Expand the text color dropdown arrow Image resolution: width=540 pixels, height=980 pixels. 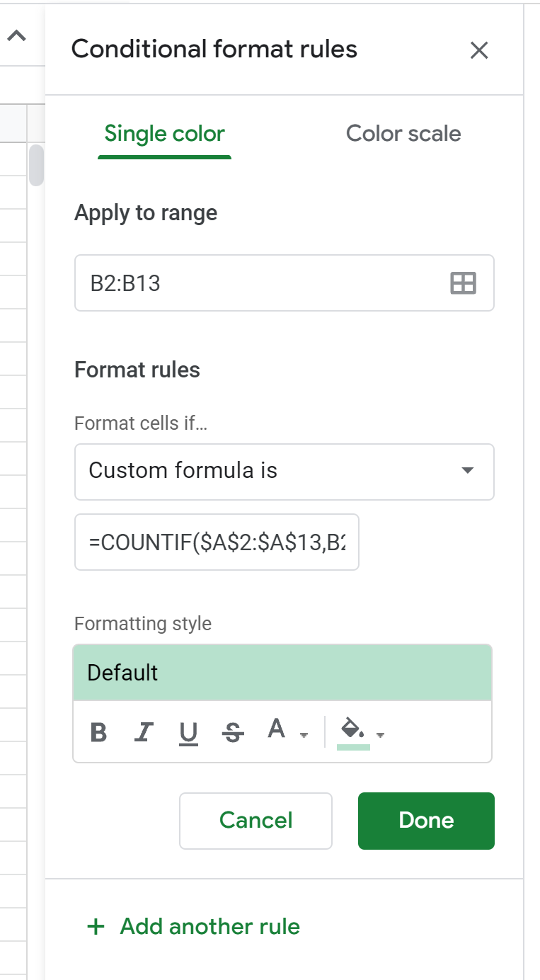(304, 734)
